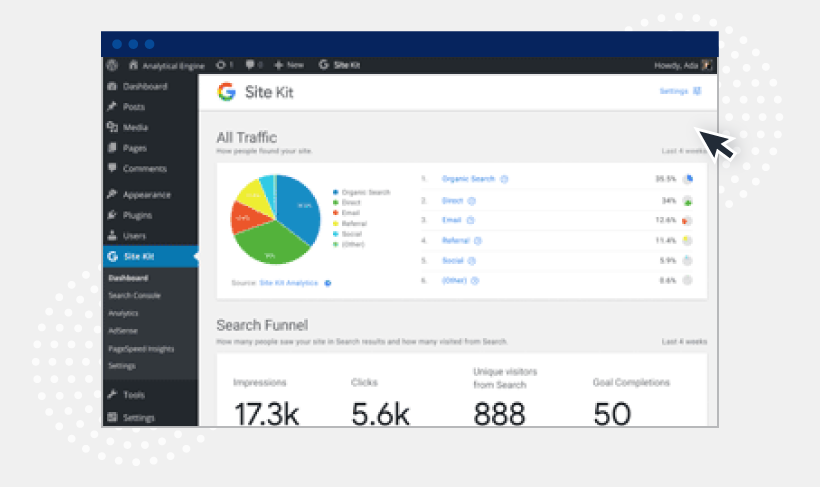Open PageSpeed Insights submenu item
Image resolution: width=820 pixels, height=487 pixels.
[x=141, y=348]
